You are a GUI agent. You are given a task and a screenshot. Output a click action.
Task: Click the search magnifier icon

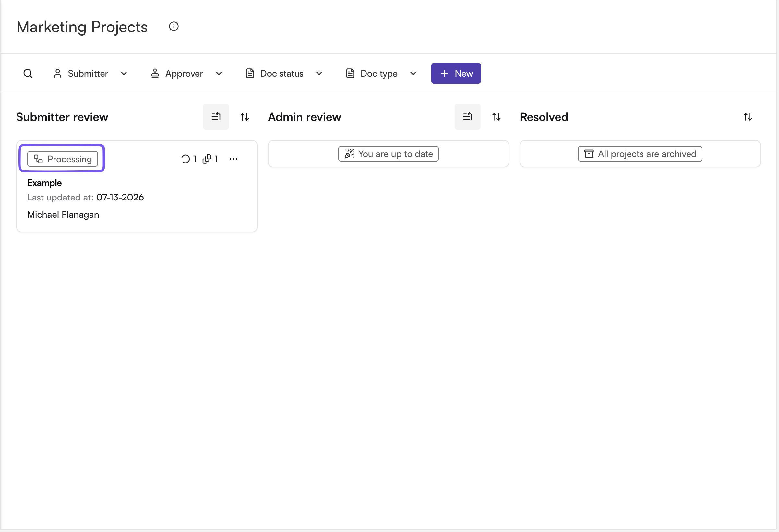click(28, 73)
